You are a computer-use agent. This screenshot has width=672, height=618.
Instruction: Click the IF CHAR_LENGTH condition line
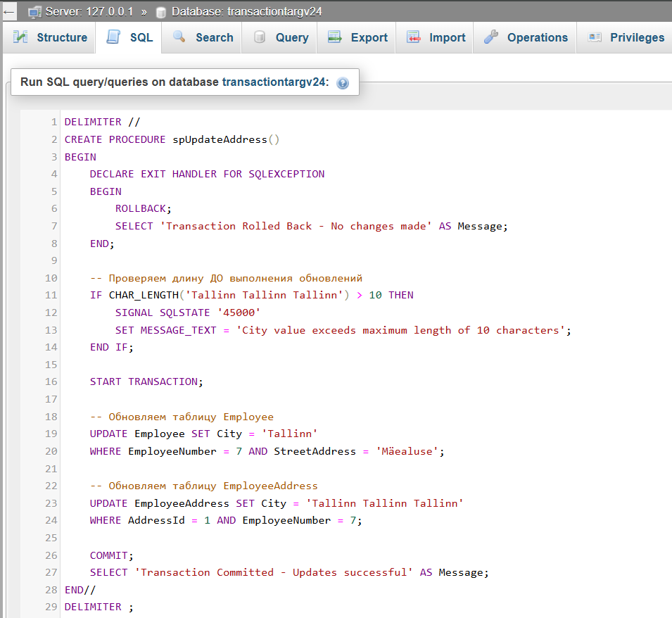252,296
